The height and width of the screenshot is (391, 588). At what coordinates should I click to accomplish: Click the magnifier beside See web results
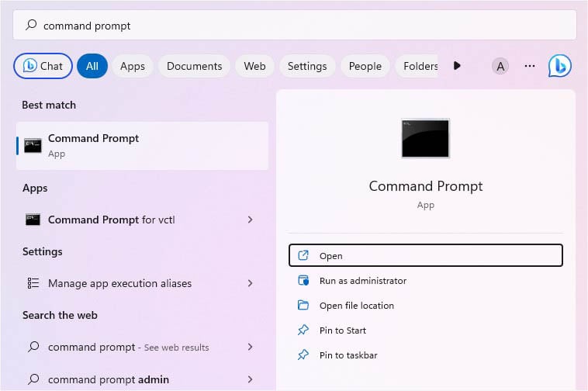pyautogui.click(x=33, y=346)
